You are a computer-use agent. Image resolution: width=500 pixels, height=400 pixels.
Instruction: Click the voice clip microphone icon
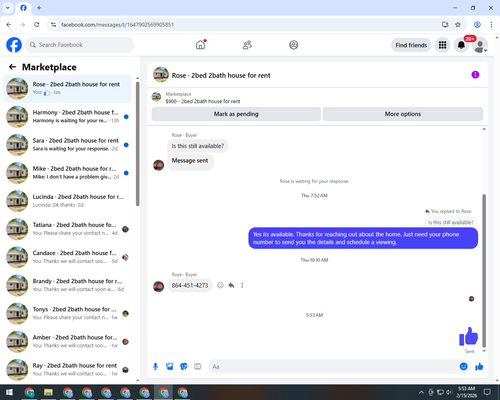click(155, 367)
